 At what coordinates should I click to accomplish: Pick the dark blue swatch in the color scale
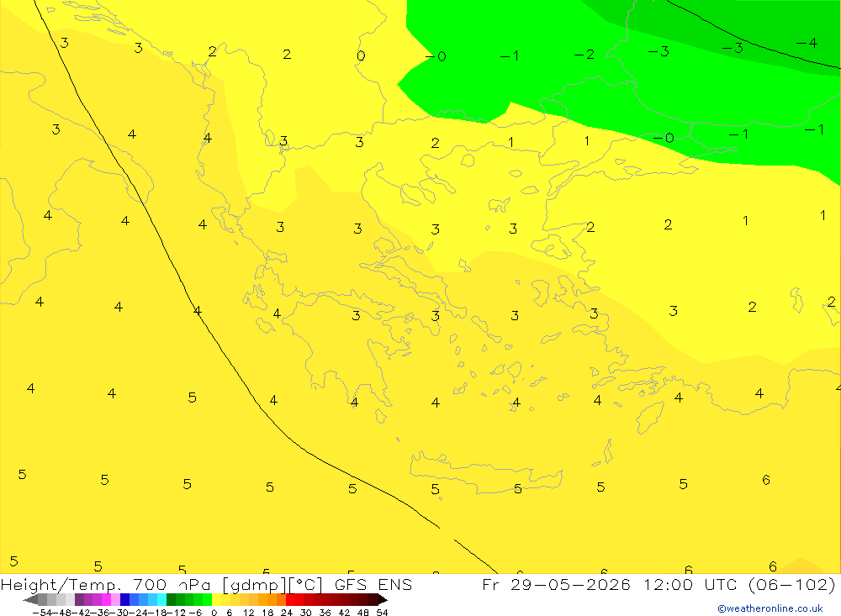tap(124, 600)
